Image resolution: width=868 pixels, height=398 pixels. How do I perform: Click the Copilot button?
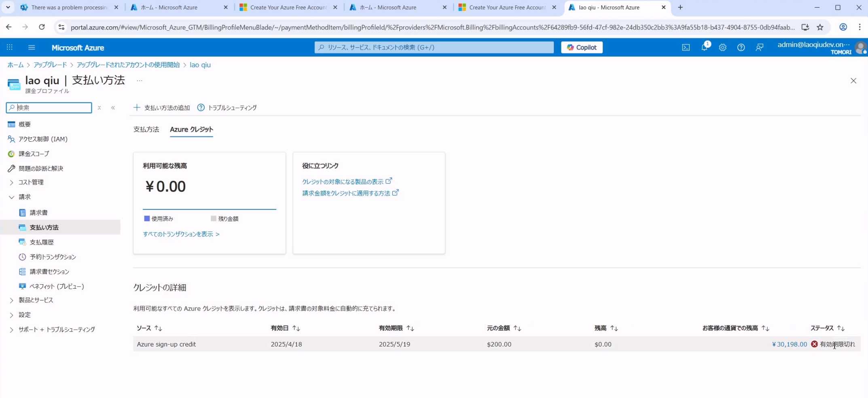tap(581, 47)
